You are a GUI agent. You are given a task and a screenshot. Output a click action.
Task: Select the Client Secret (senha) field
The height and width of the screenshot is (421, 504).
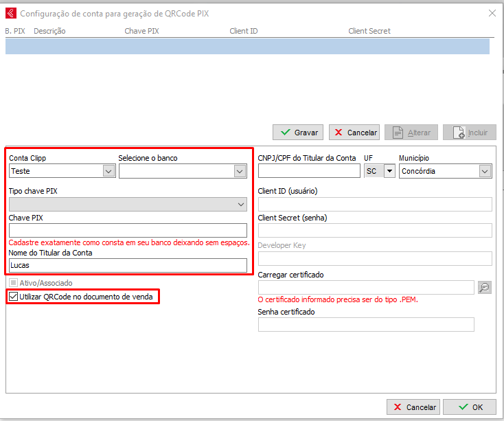[x=375, y=231]
